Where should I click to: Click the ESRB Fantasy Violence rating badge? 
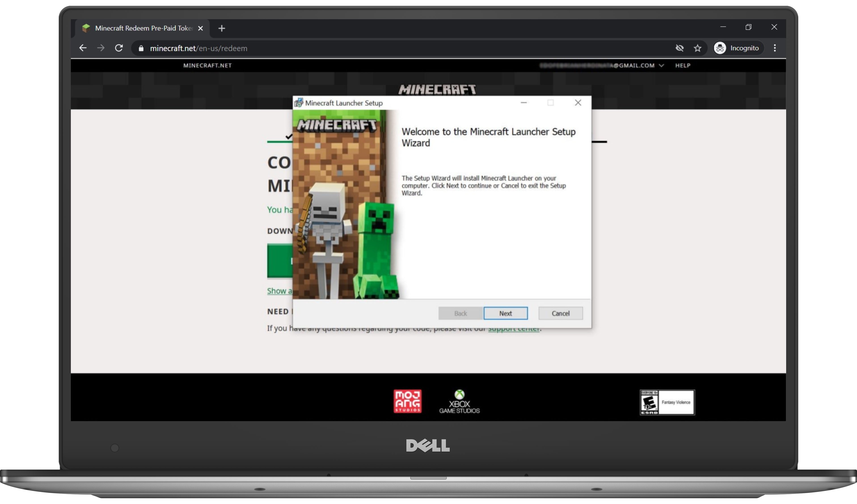667,402
